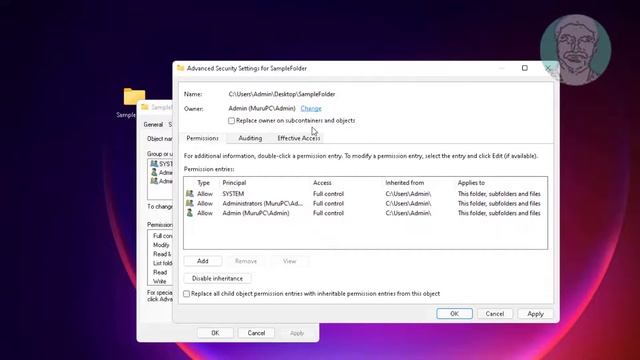Confirm with OK in Advanced Security Settings
640x360 pixels.
(454, 314)
